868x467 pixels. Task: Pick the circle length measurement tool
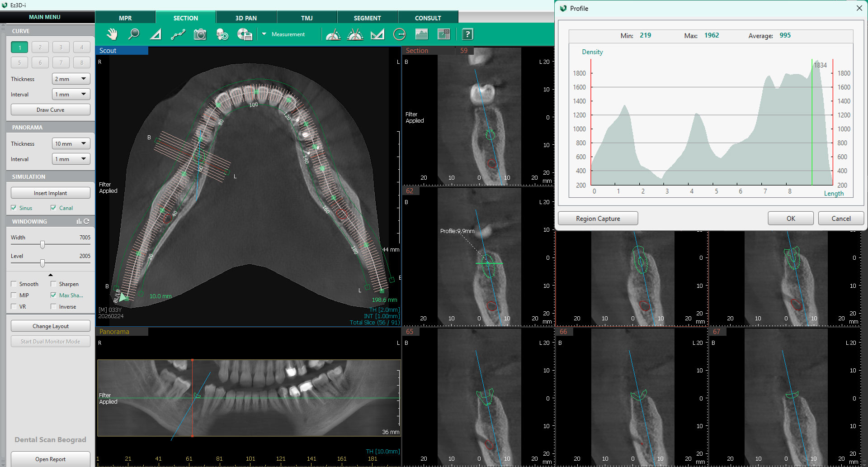[x=400, y=34]
